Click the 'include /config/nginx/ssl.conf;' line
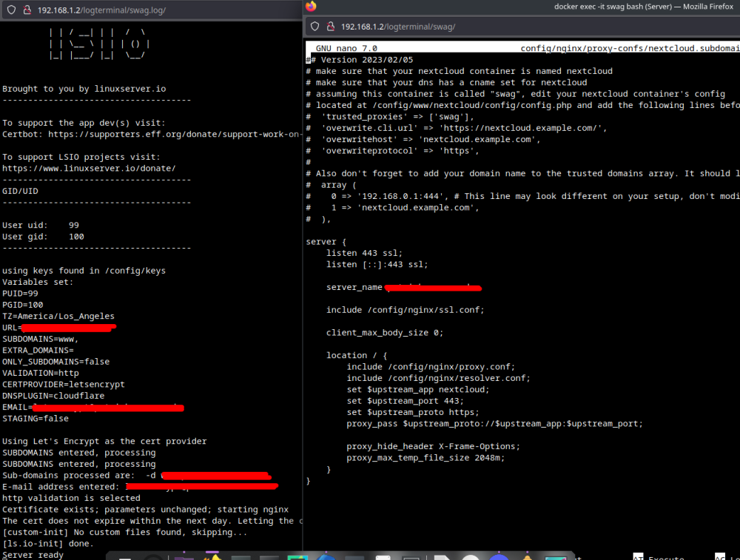Viewport: 740px width, 560px height. [406, 310]
